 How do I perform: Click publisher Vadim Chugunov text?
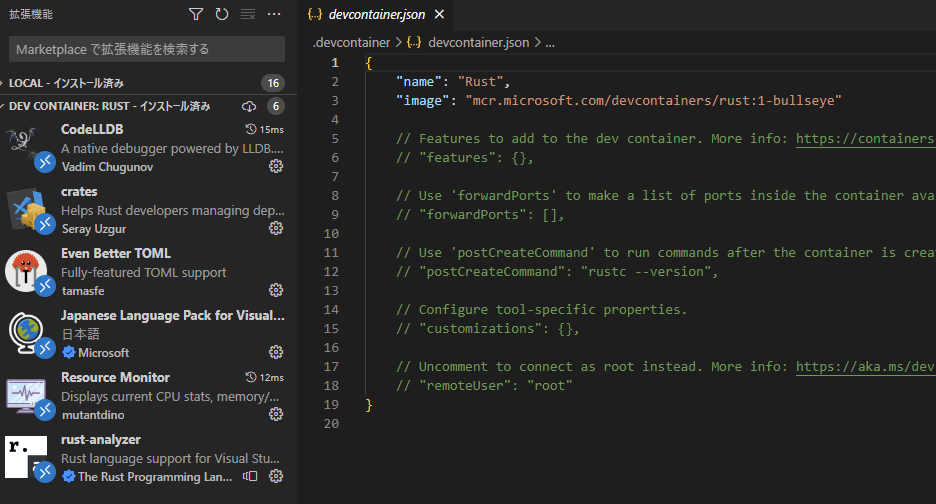point(107,167)
